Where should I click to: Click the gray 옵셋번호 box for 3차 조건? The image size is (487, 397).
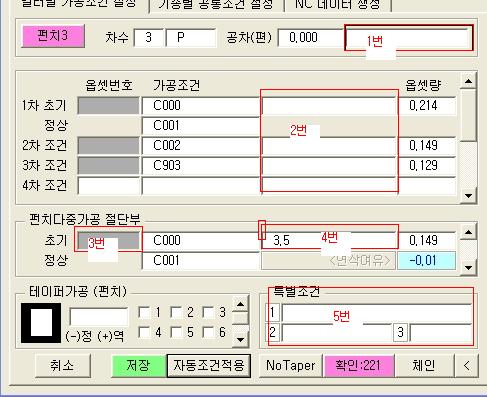(x=108, y=165)
